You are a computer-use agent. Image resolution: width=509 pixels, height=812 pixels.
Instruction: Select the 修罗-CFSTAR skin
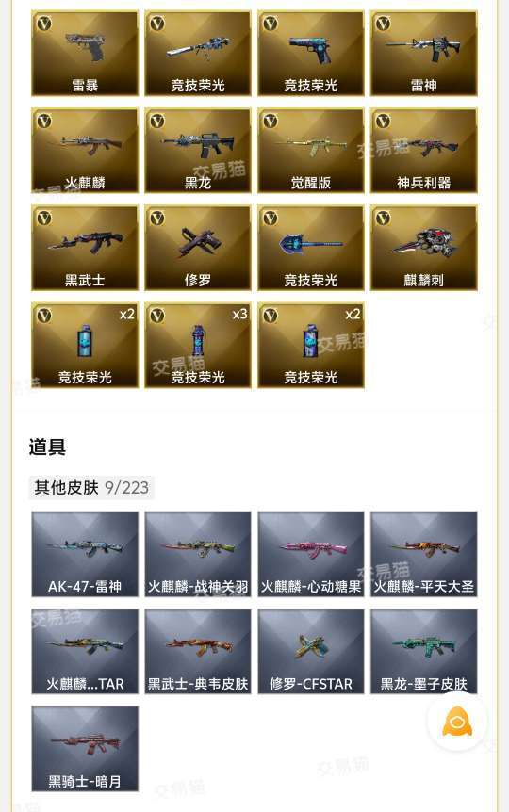[x=311, y=652]
